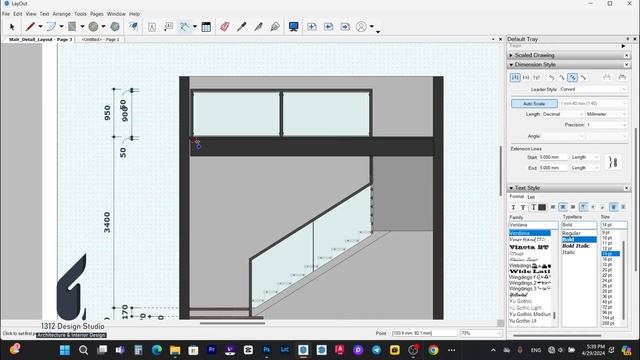Select the Polygon tool
The height and width of the screenshot is (360, 640).
(115, 27)
